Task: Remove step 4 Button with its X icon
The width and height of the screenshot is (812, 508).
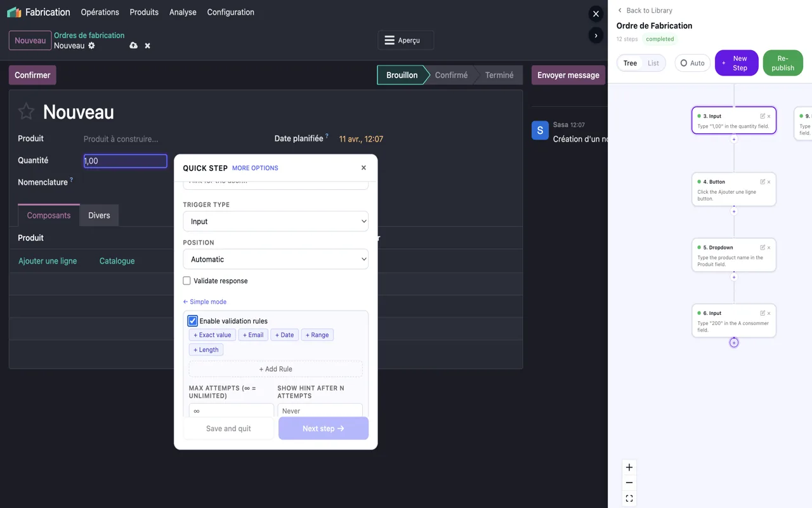Action: (769, 182)
